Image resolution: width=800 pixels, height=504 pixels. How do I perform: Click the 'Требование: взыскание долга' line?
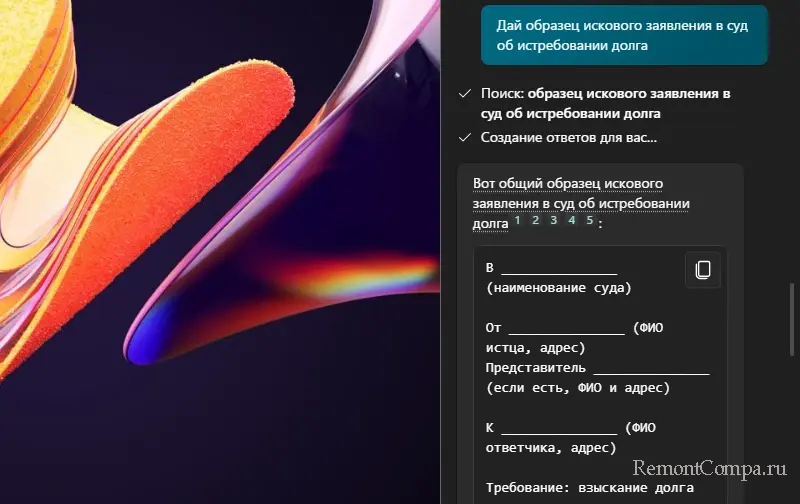pyautogui.click(x=589, y=488)
